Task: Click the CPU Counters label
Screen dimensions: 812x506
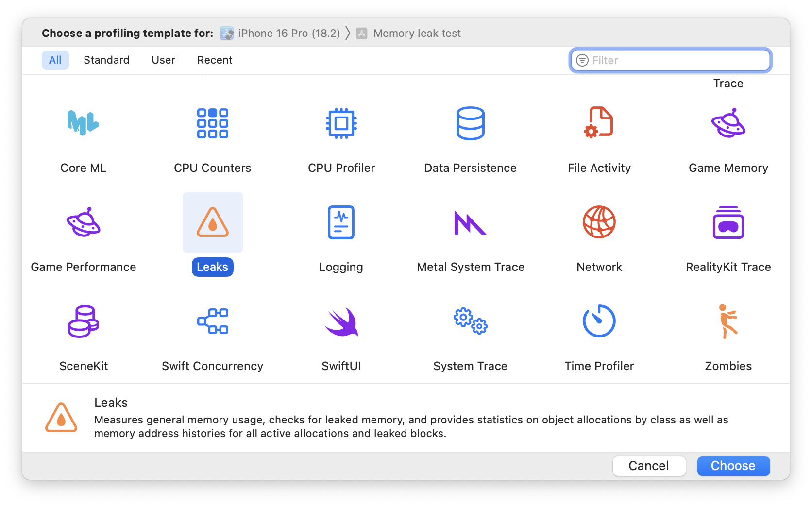Action: click(213, 168)
